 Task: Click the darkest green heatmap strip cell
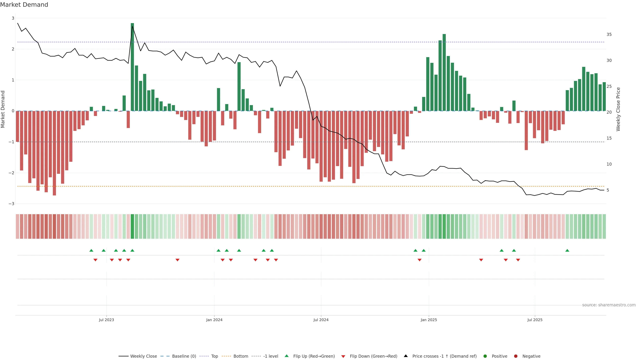click(132, 226)
